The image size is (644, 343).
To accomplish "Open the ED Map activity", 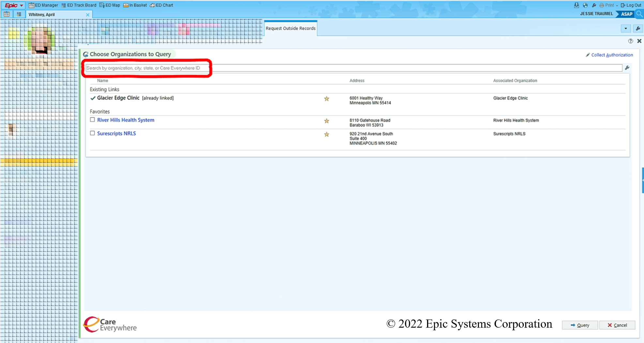I will point(110,5).
